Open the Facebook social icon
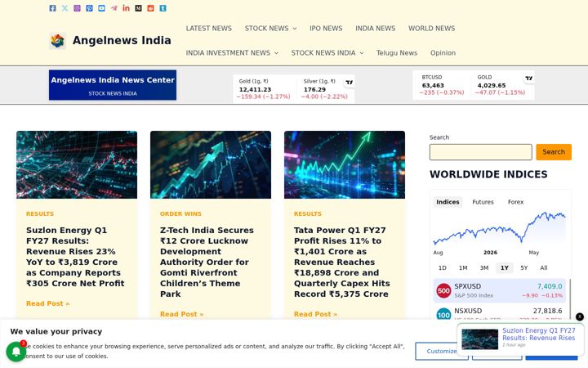The height and width of the screenshot is (368, 588). [x=52, y=8]
